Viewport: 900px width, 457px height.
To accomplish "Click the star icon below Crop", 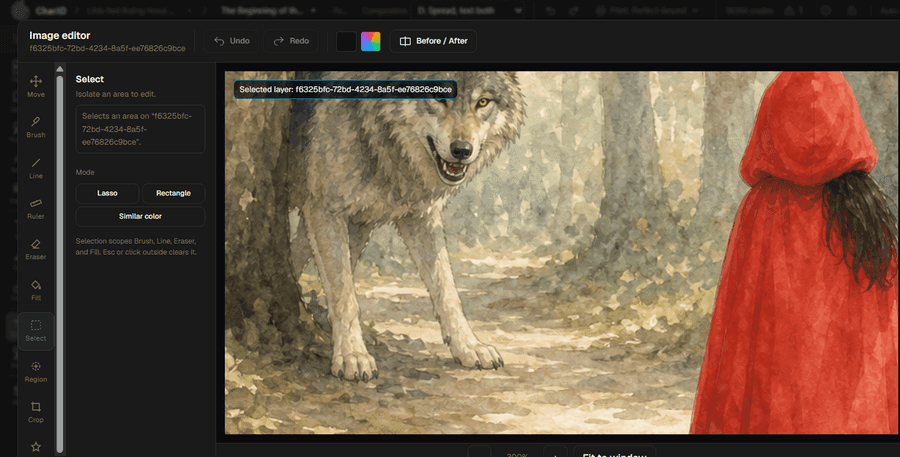I will [x=36, y=446].
